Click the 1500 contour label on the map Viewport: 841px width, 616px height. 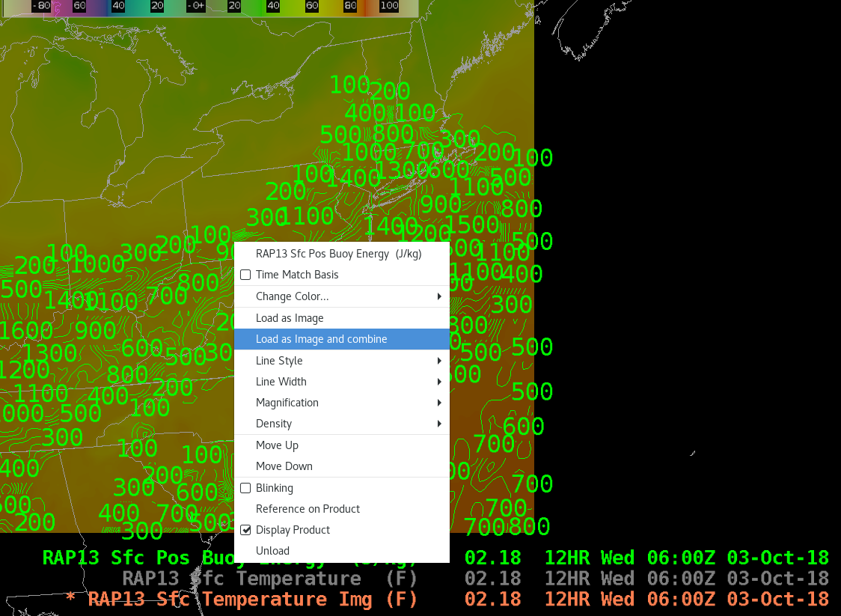point(472,225)
